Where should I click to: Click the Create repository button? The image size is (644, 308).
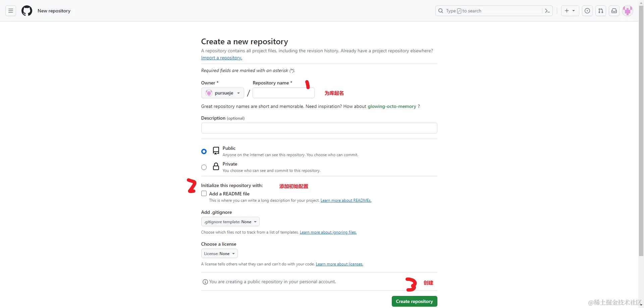click(x=414, y=301)
